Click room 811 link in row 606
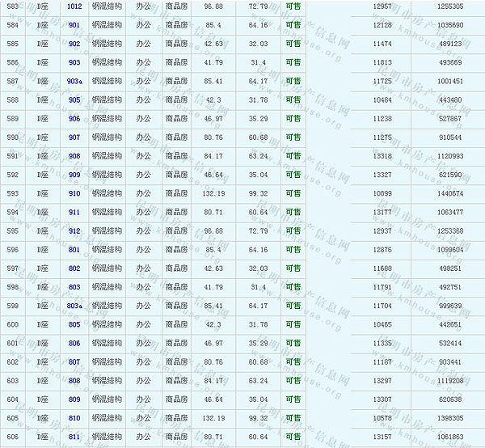Image resolution: width=485 pixels, height=448 pixels. pyautogui.click(x=74, y=437)
